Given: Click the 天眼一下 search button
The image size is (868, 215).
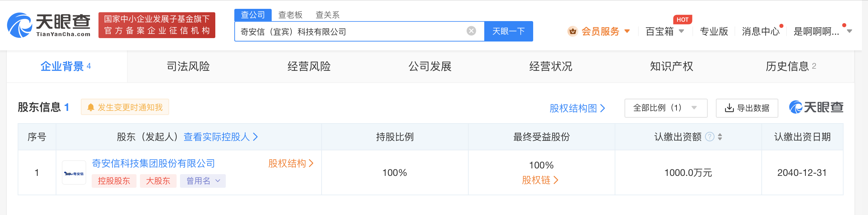Looking at the screenshot, I should point(509,31).
